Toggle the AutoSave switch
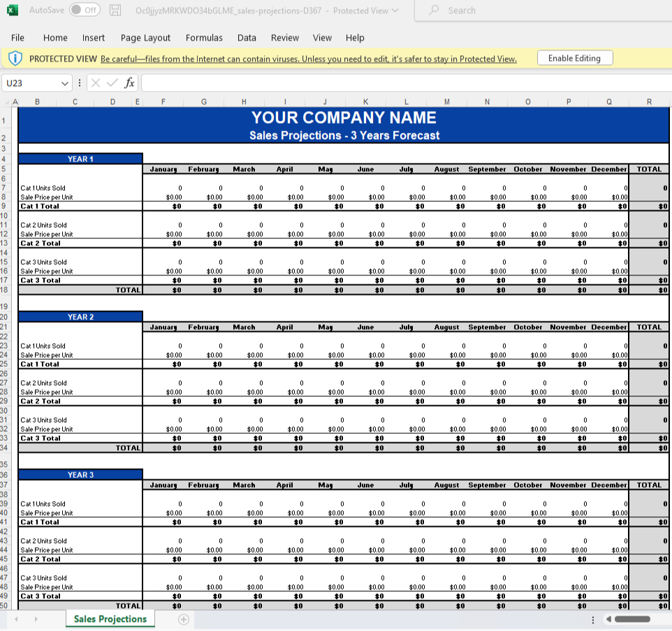This screenshot has width=672, height=631. coord(85,10)
